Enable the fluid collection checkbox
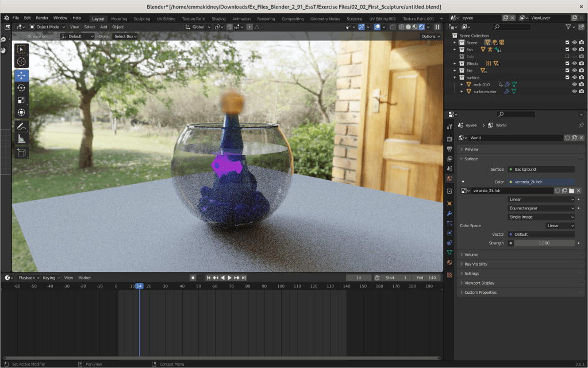Screen dimensions: 588x368 coord(567,56)
